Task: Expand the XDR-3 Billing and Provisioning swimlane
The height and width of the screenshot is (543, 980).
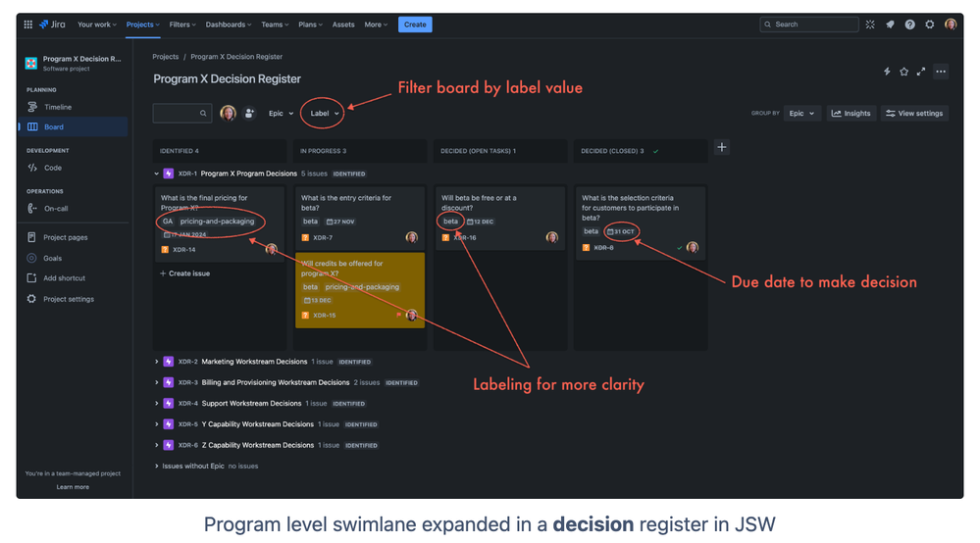Action: coord(157,382)
